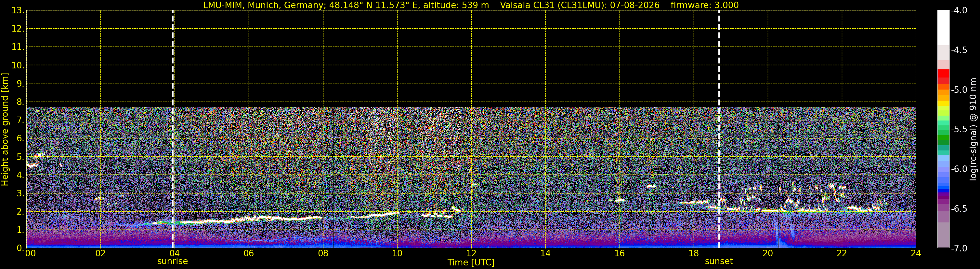The width and height of the screenshot is (980, 269).
Task: Click the 12 hour tick label
Action: (x=471, y=253)
